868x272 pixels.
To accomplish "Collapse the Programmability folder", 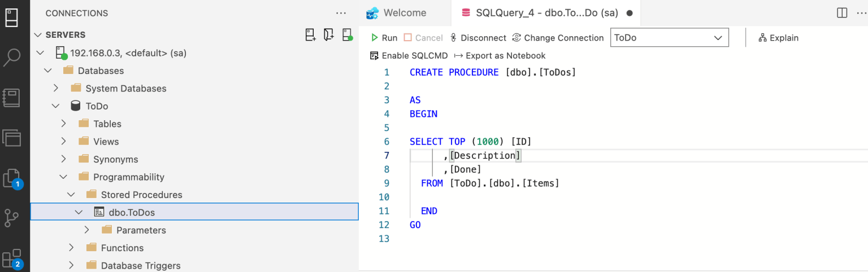I will point(63,177).
